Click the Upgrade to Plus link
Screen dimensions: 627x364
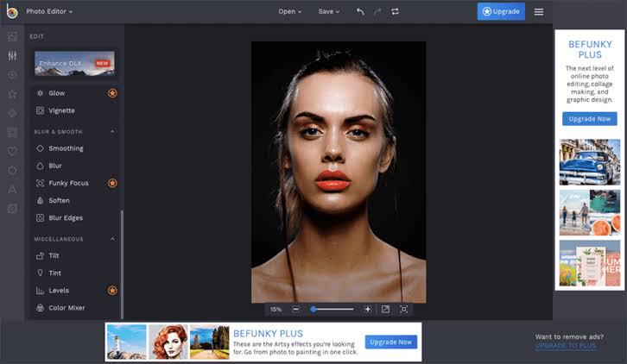[x=566, y=346]
